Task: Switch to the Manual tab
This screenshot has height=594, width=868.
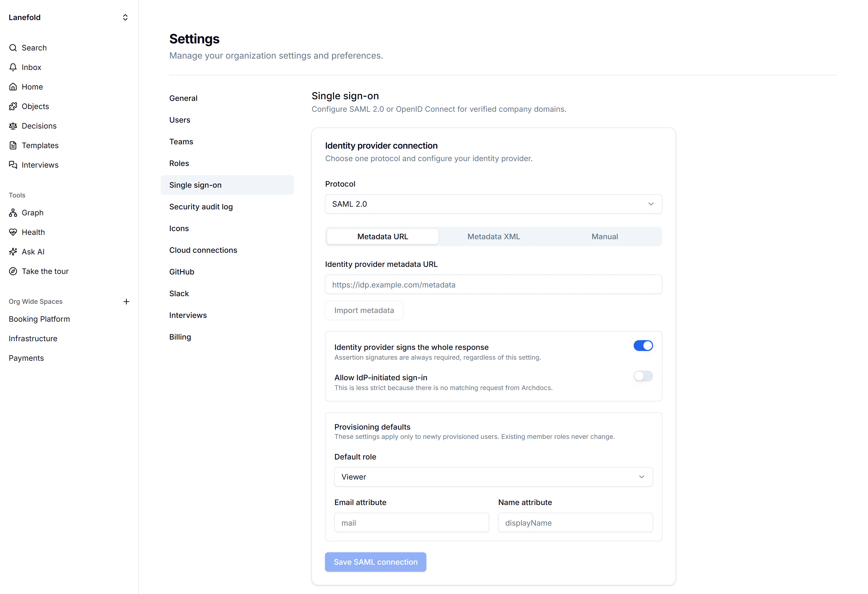Action: pos(604,237)
